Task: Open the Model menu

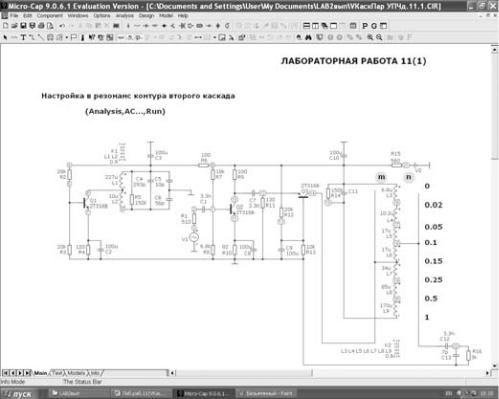Action: tap(166, 16)
